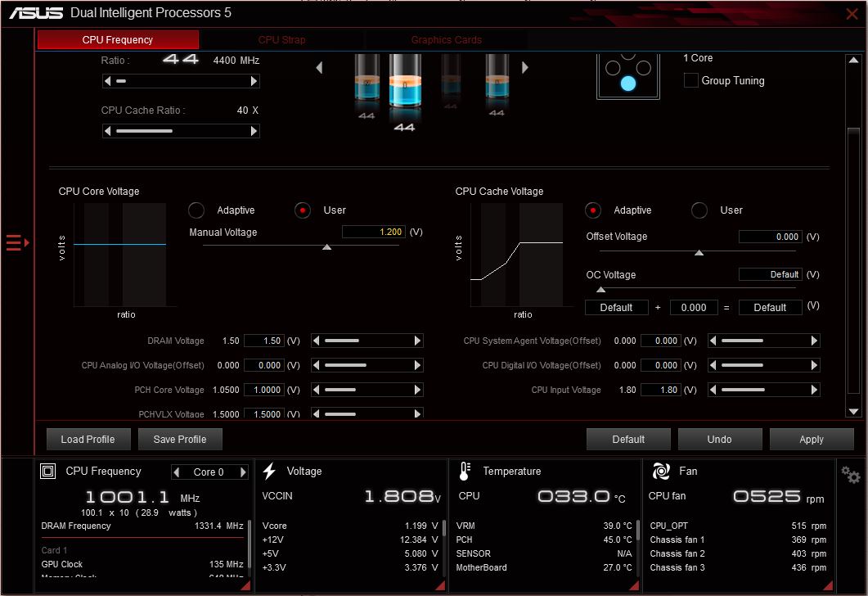The height and width of the screenshot is (596, 868).
Task: Click the Voltage lightning bolt icon
Action: pos(270,472)
